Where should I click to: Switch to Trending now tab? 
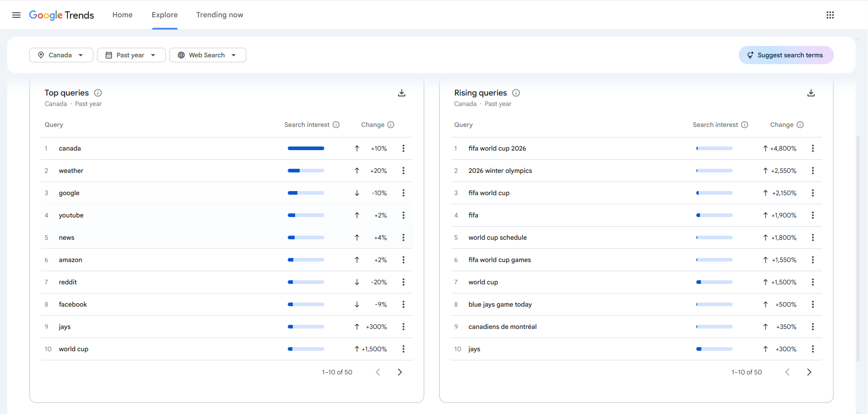(x=220, y=15)
